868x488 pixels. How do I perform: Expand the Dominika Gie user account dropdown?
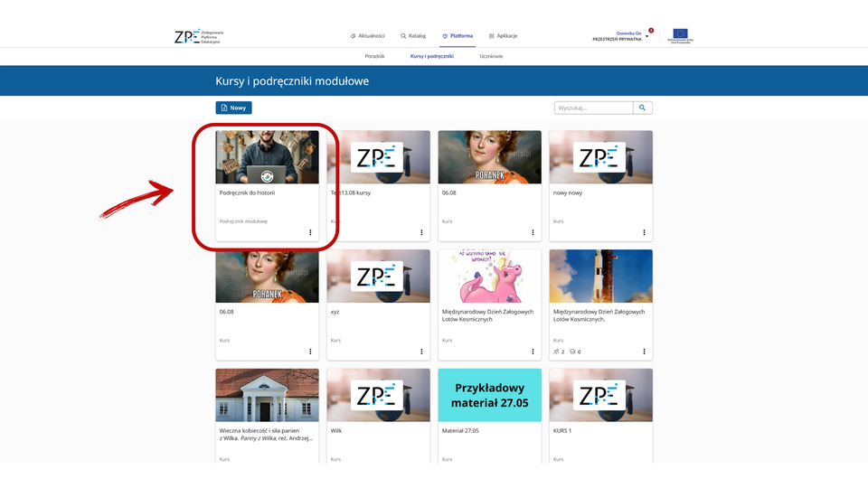647,36
